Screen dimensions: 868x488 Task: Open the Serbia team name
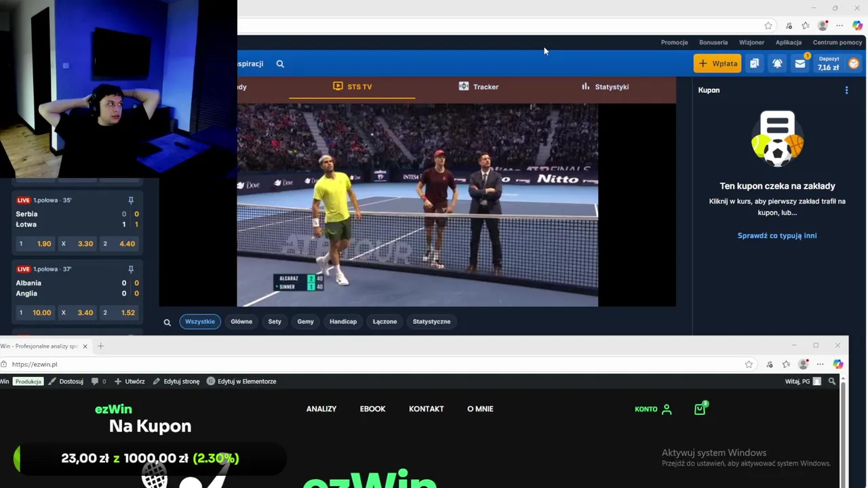[26, 214]
